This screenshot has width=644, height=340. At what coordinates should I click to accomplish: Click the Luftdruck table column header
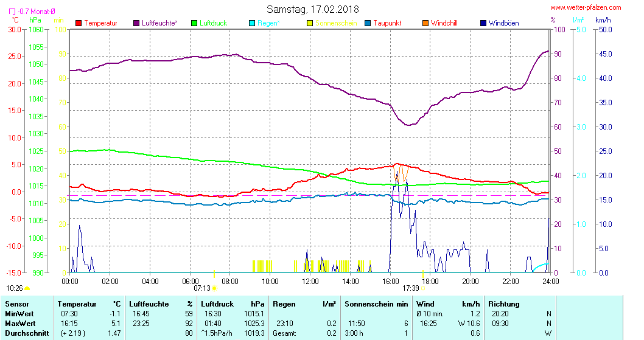coord(217,304)
